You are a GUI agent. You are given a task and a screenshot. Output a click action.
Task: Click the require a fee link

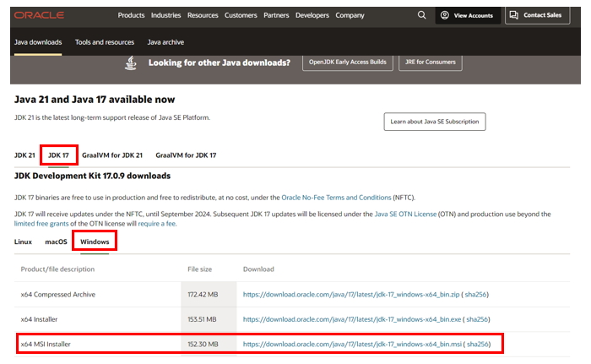click(x=157, y=224)
